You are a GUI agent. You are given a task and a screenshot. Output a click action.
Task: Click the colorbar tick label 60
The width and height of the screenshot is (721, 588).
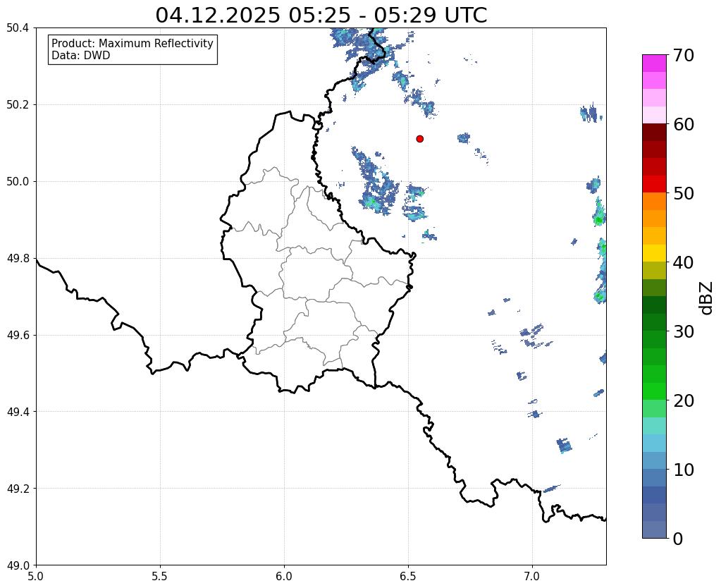click(683, 124)
